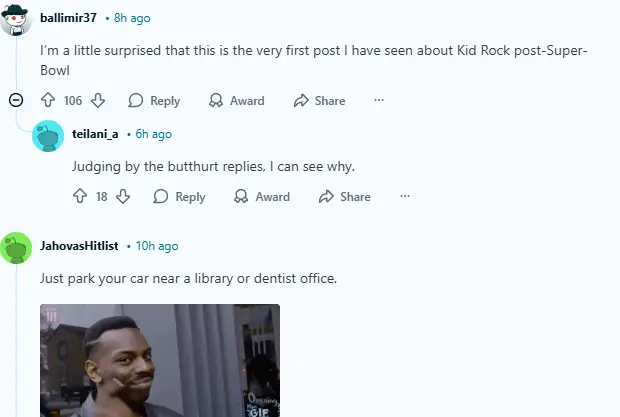The width and height of the screenshot is (620, 417).
Task: Upvote teilani_a's reply
Action: click(x=80, y=196)
